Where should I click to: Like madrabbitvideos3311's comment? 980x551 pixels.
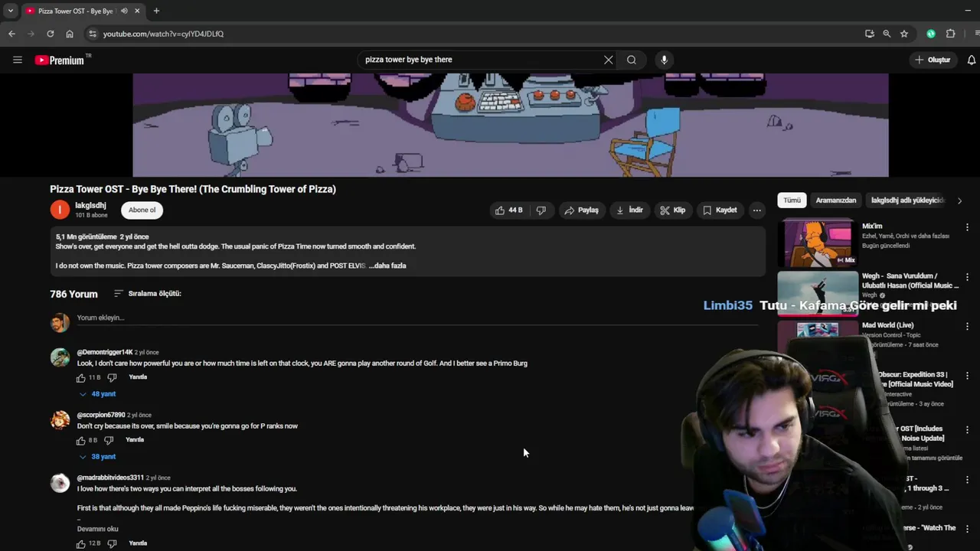click(81, 543)
